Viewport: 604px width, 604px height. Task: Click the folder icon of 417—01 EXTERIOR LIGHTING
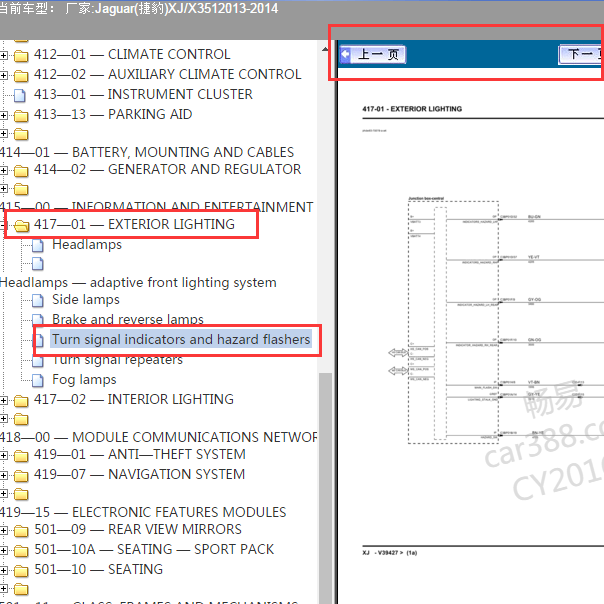(21, 225)
